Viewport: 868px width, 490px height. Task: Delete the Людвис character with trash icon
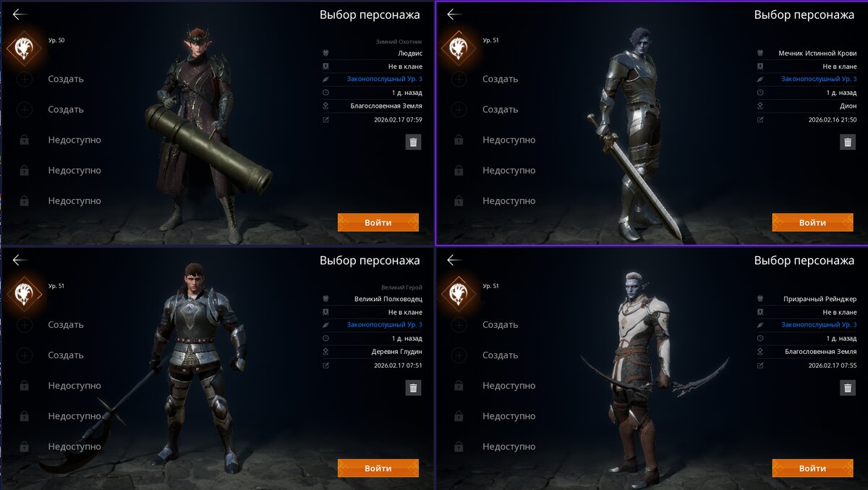tap(413, 142)
